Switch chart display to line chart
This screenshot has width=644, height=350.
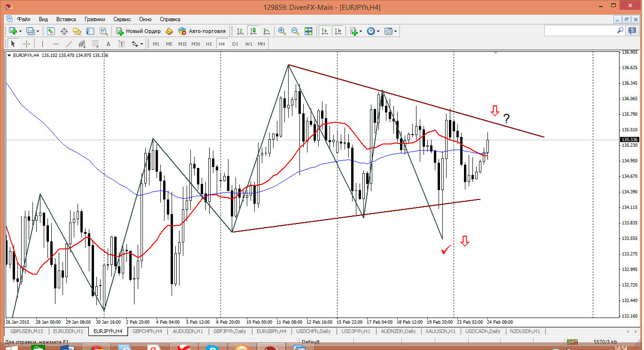267,31
